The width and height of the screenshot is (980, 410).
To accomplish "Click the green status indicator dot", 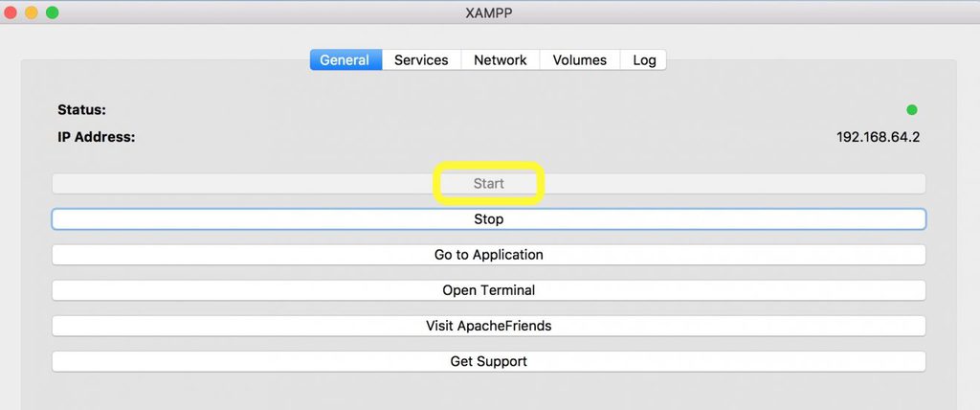I will pos(911,110).
